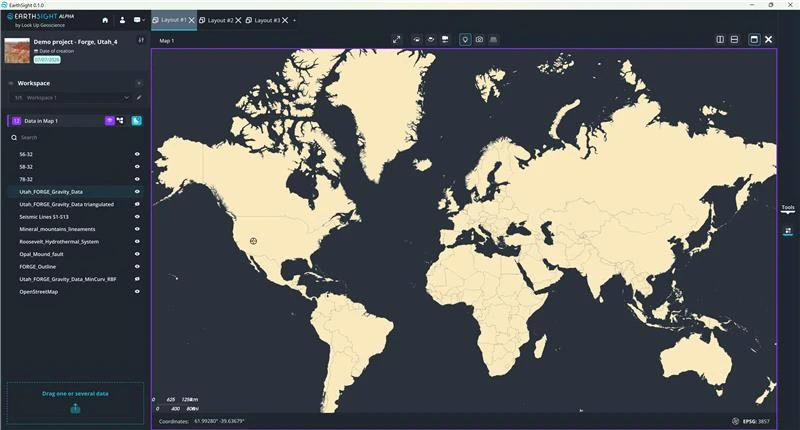Toggle the location pin tool
Viewport: 800px width, 430px height.
point(465,39)
